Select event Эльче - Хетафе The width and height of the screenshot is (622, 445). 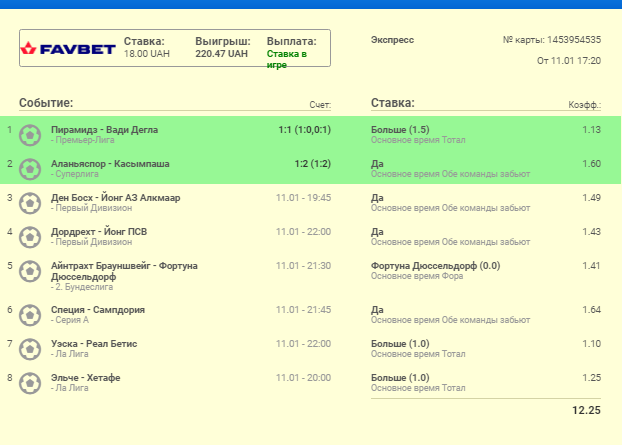pyautogui.click(x=85, y=378)
